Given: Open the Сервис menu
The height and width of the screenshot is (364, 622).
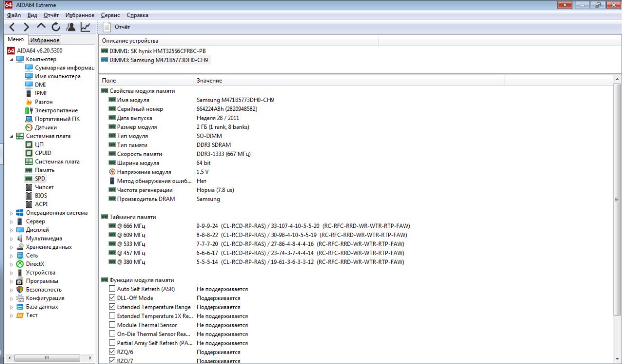Looking at the screenshot, I should click(110, 15).
